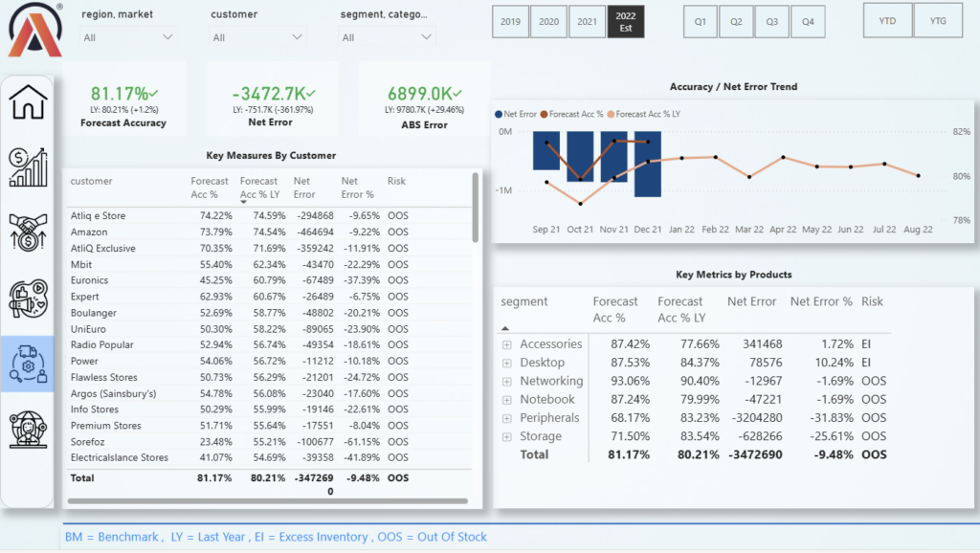Open the Home page icon
The height and width of the screenshot is (553, 980).
[28, 102]
